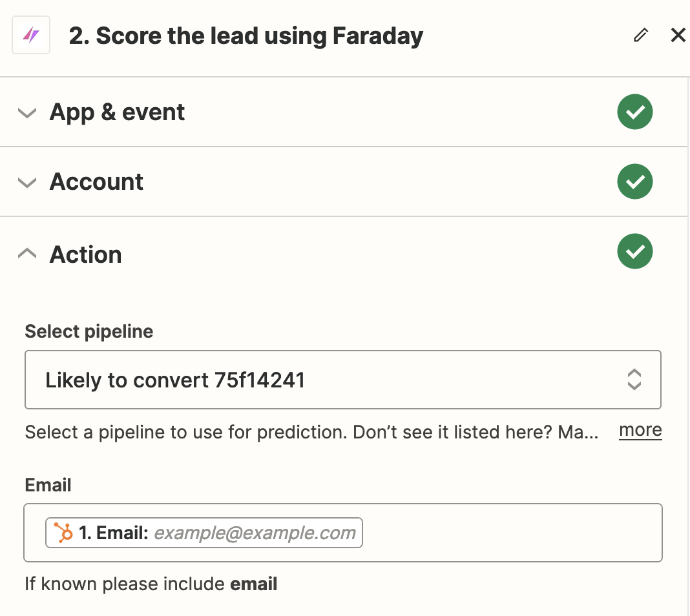This screenshot has width=690, height=616.
Task: Click the Email field label
Action: click(x=48, y=485)
